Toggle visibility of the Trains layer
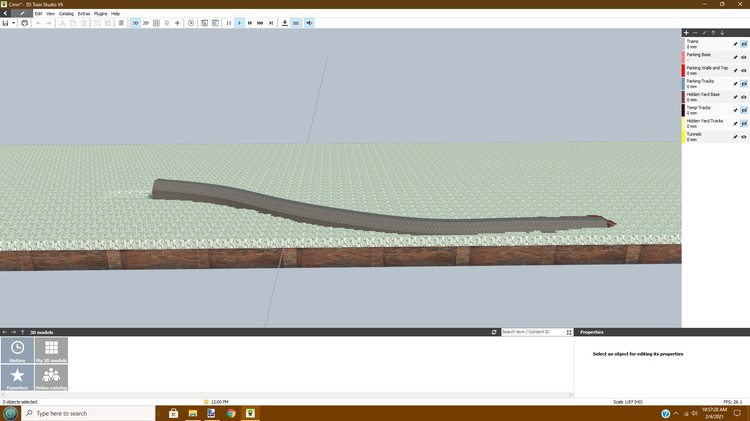This screenshot has height=421, width=750. pyautogui.click(x=744, y=44)
